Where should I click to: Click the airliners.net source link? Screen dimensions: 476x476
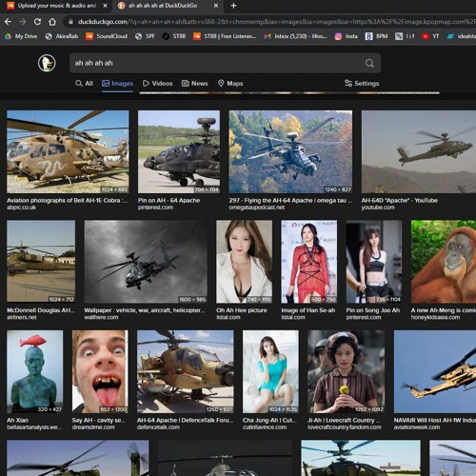tap(22, 317)
